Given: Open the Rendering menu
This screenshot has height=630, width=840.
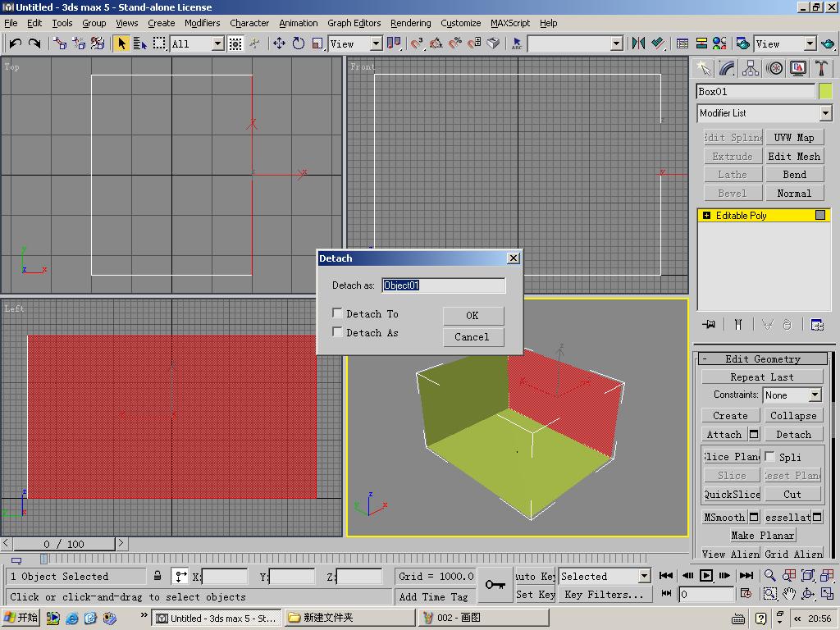Looking at the screenshot, I should point(410,23).
